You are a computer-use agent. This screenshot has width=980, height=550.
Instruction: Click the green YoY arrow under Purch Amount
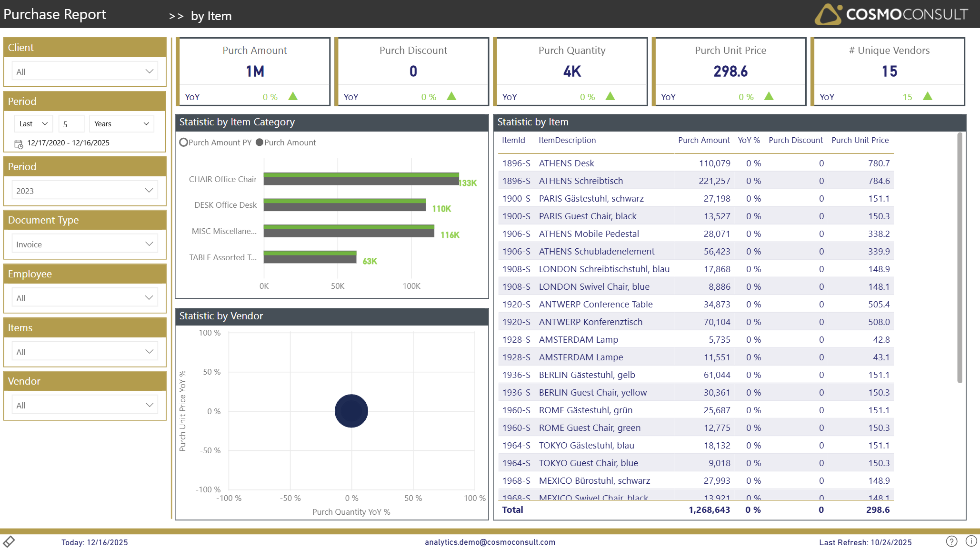pyautogui.click(x=293, y=96)
